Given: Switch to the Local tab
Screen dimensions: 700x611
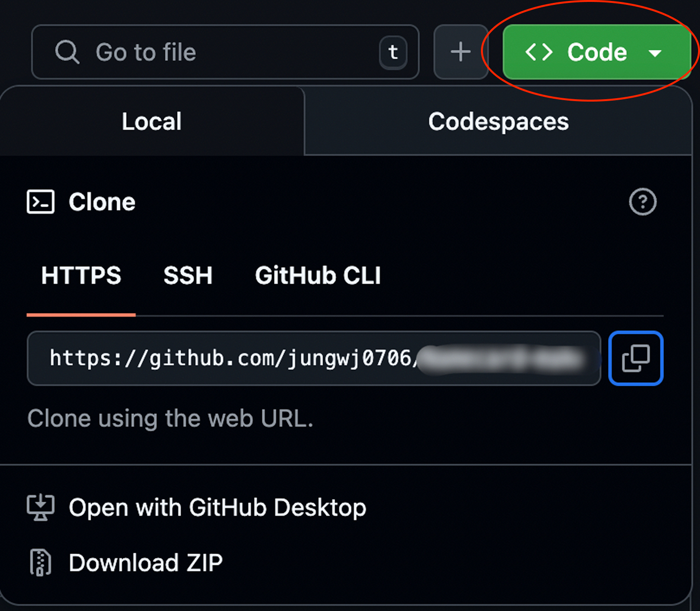Looking at the screenshot, I should click(x=152, y=121).
